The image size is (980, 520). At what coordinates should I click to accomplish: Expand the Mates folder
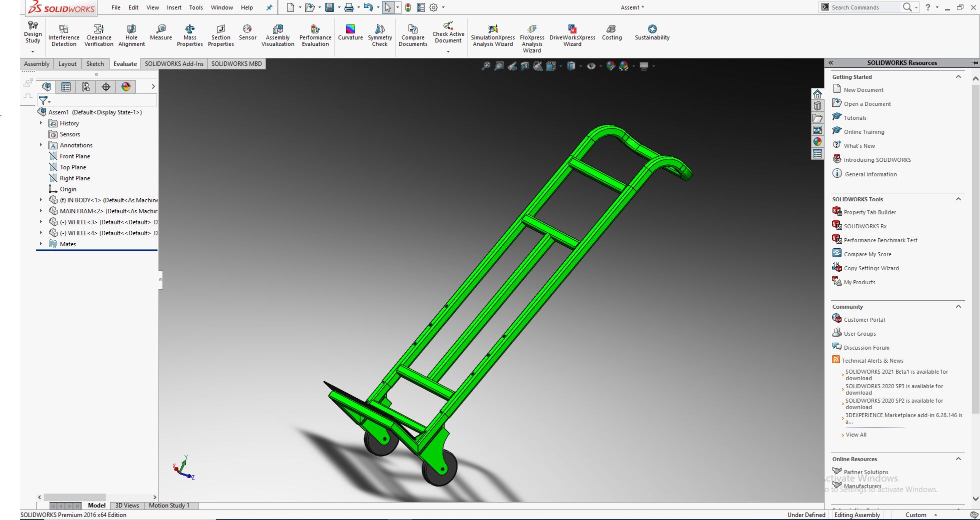coord(41,244)
